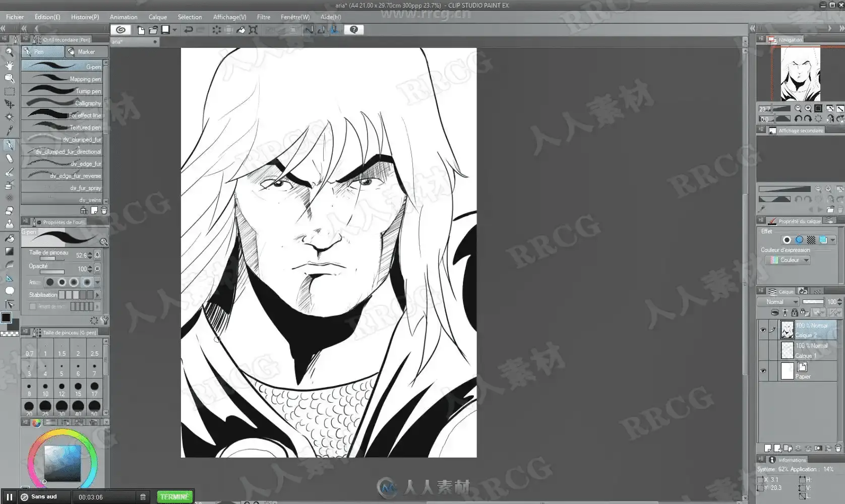Screen dimensions: 845x504
Task: Open the Fichier menu
Action: (x=15, y=17)
